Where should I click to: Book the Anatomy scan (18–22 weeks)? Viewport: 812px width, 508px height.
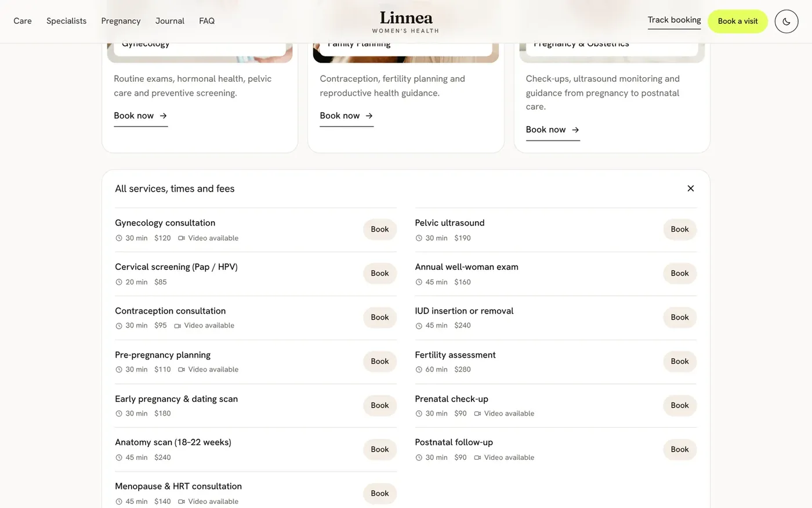pyautogui.click(x=380, y=449)
